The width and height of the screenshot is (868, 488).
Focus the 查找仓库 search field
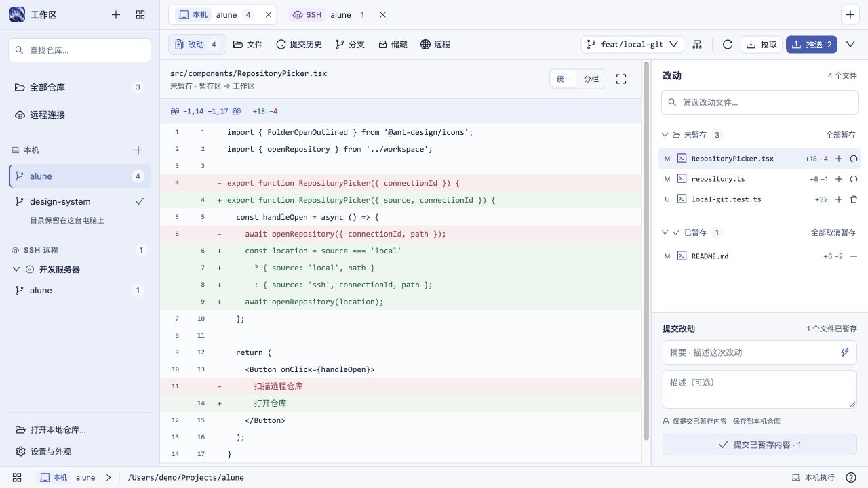pyautogui.click(x=79, y=50)
